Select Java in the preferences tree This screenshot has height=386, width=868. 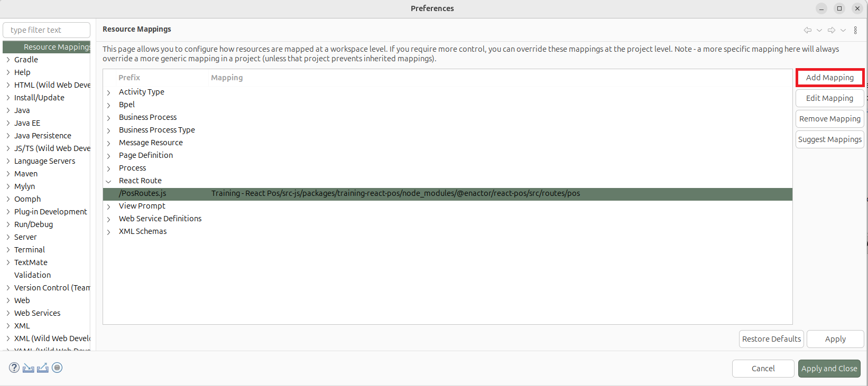(22, 110)
